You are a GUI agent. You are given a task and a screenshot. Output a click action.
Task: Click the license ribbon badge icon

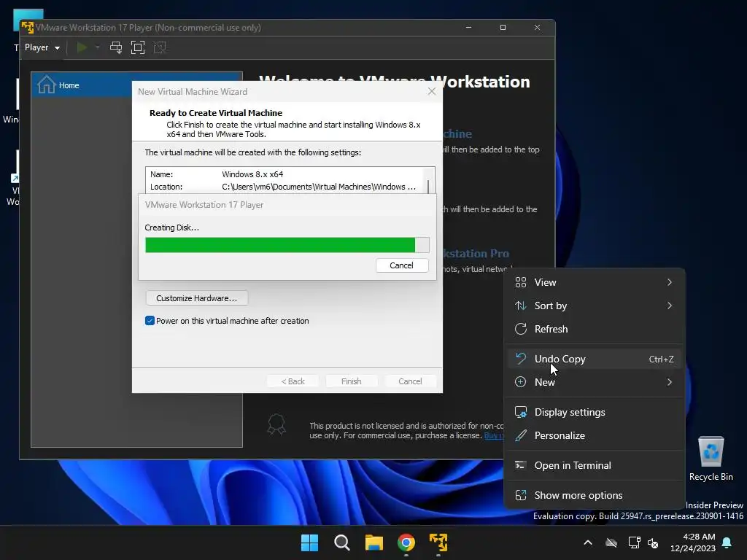(276, 424)
